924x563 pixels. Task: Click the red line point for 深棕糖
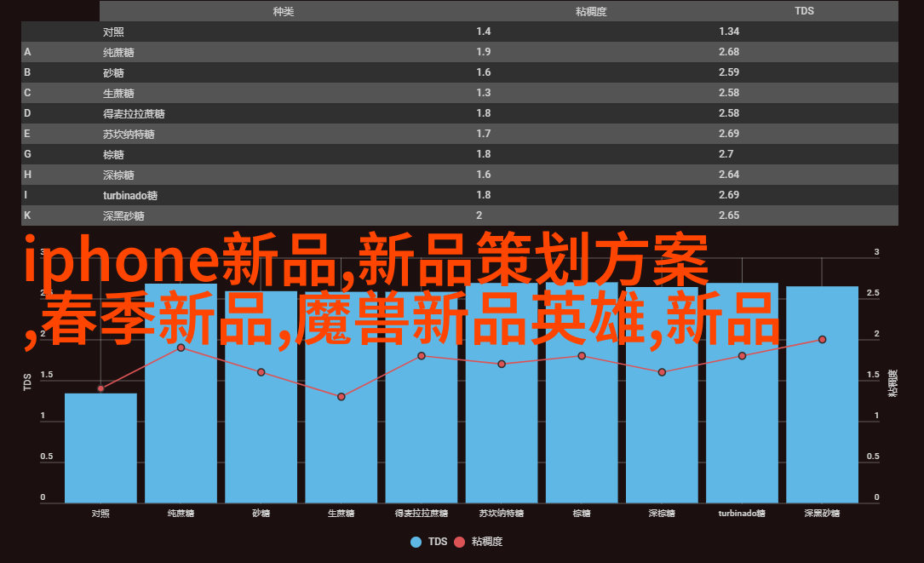662,372
